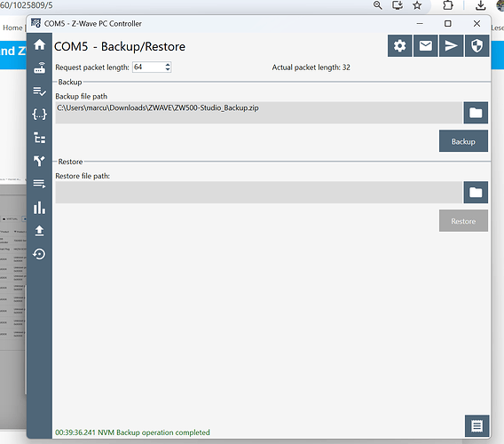Increase the request packet length value

[x=168, y=65]
